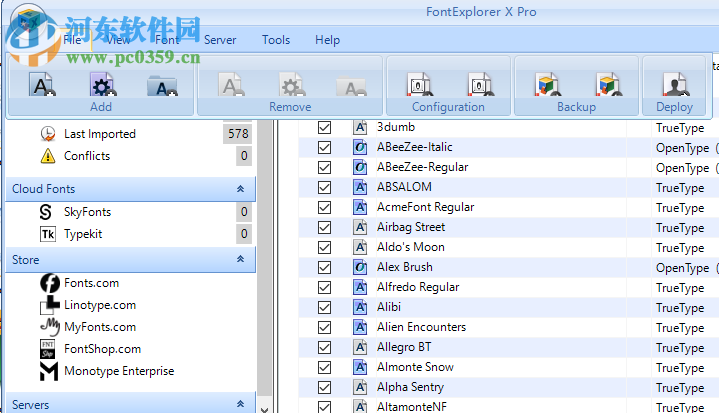The image size is (719, 413).
Task: Click the SkyFonts S icon
Action: [x=46, y=212]
